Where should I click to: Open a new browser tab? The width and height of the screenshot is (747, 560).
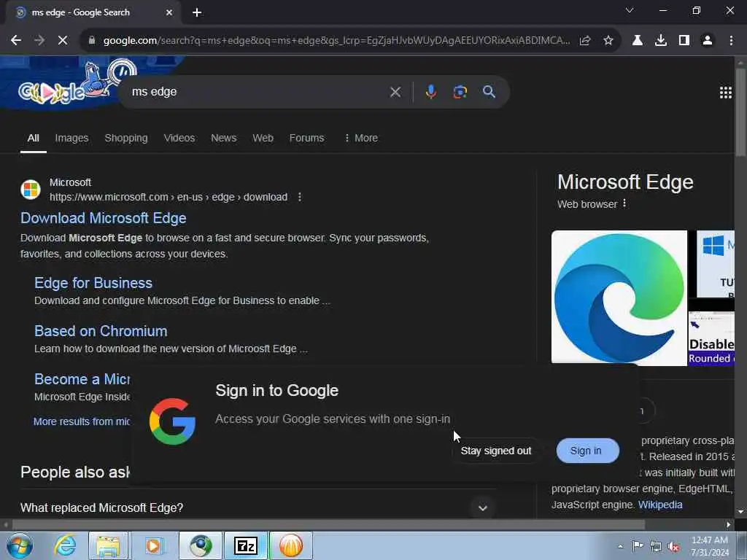[x=197, y=12]
